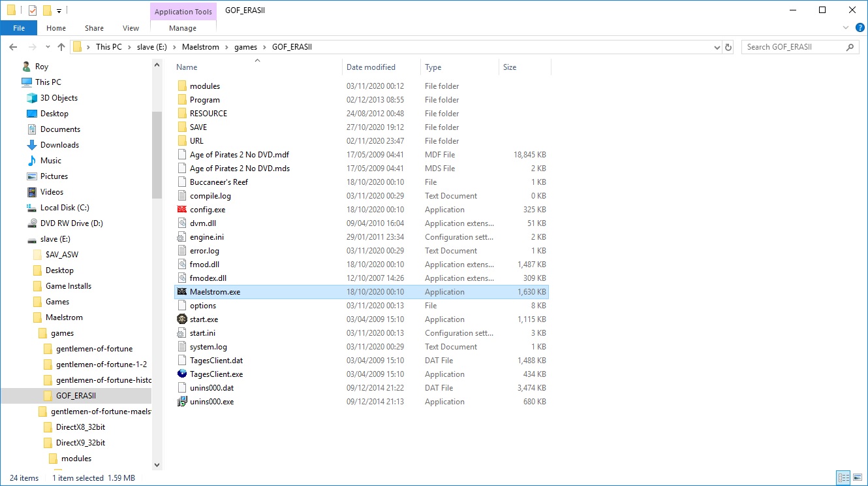Select the modules folder icon in file list
The width and height of the screenshot is (868, 486).
coord(182,86)
